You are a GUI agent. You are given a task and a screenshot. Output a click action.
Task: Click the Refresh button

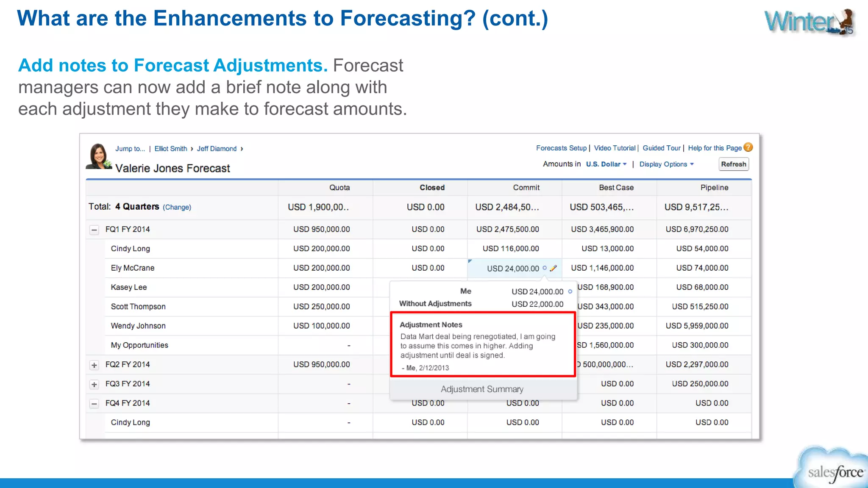tap(734, 164)
